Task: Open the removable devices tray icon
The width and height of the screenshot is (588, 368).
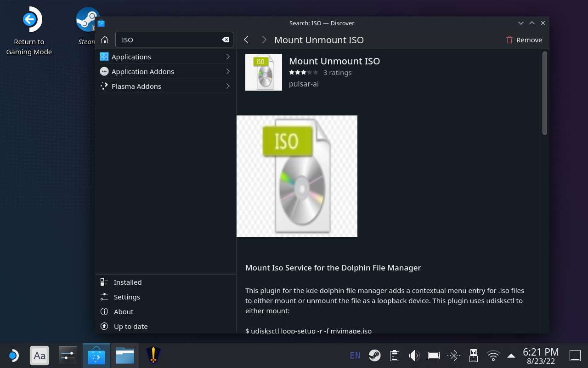Action: click(x=474, y=355)
